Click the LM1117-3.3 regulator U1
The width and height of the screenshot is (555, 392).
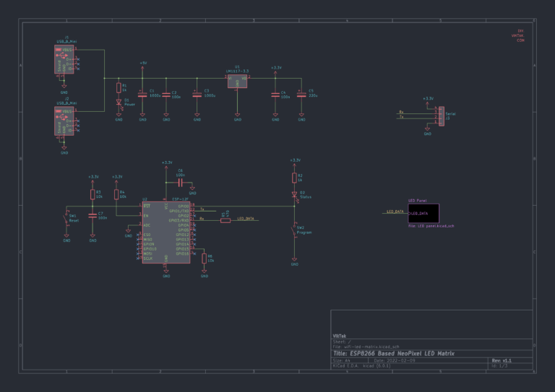[237, 82]
